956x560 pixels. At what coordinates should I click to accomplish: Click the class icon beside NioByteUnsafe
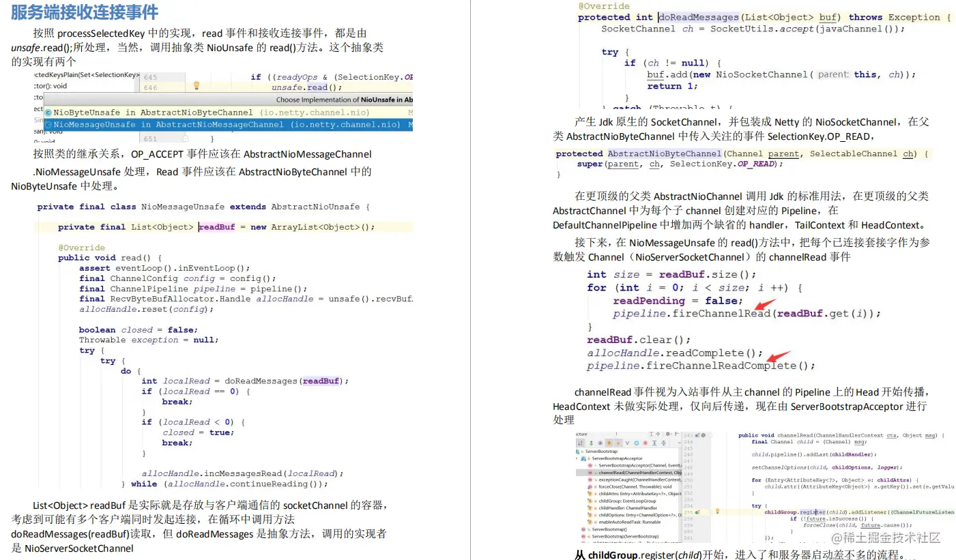click(x=48, y=113)
